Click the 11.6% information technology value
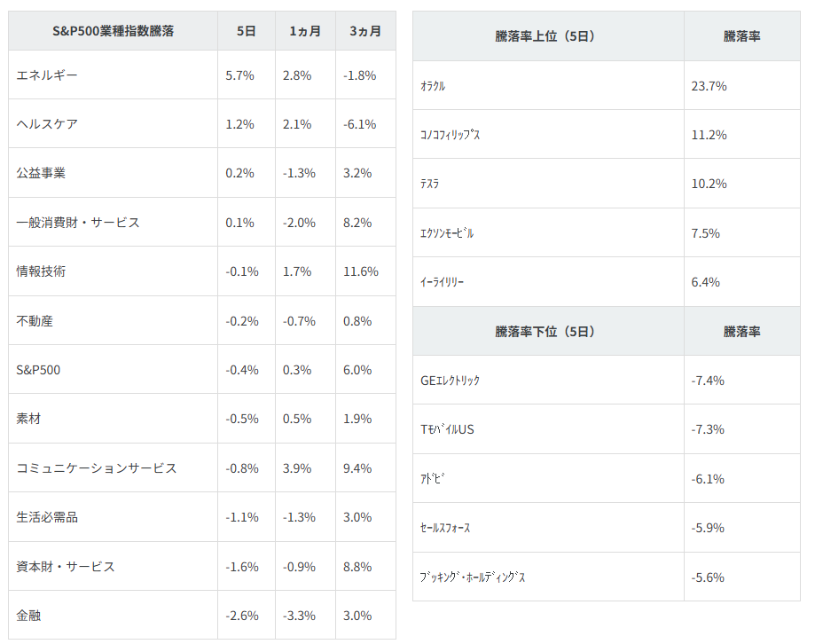815x644 pixels. coord(360,271)
